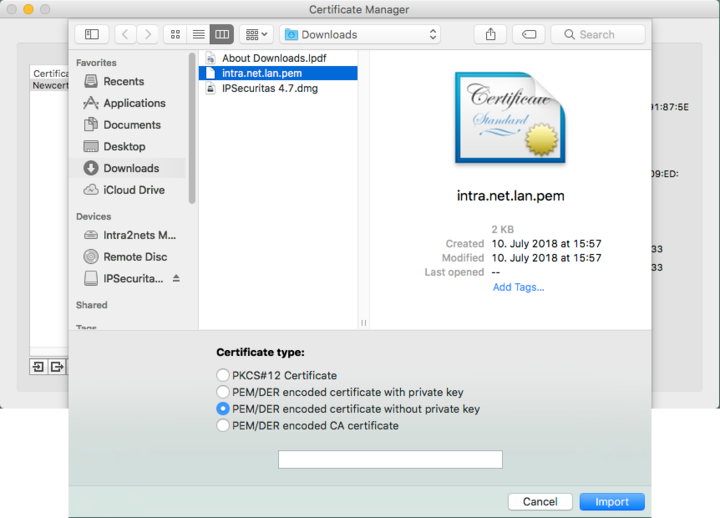The image size is (720, 518).
Task: Click the import icon in Certificate Manager
Action: coord(39,366)
